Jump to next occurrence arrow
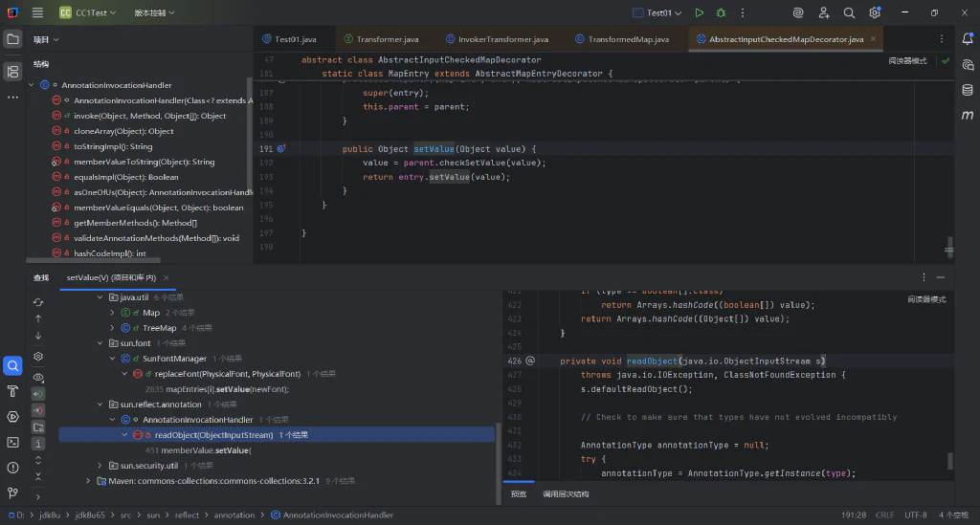The width and height of the screenshot is (980, 525). [38, 336]
